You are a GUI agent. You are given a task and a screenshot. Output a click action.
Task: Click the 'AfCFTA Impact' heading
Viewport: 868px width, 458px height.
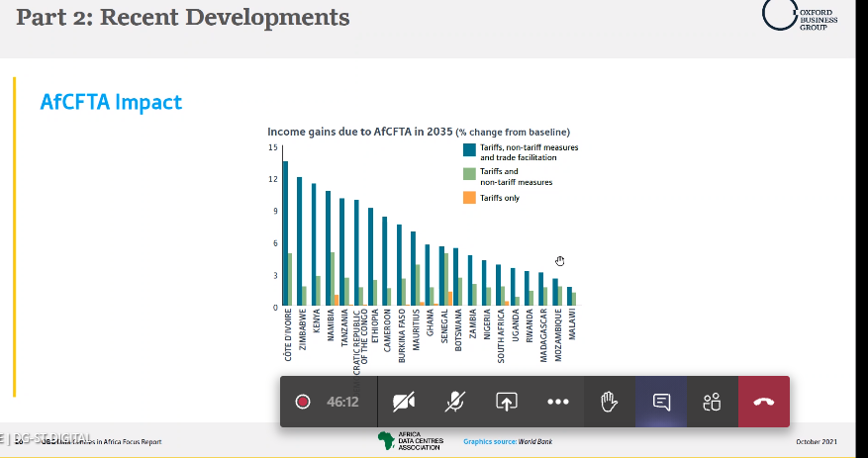[x=111, y=102]
